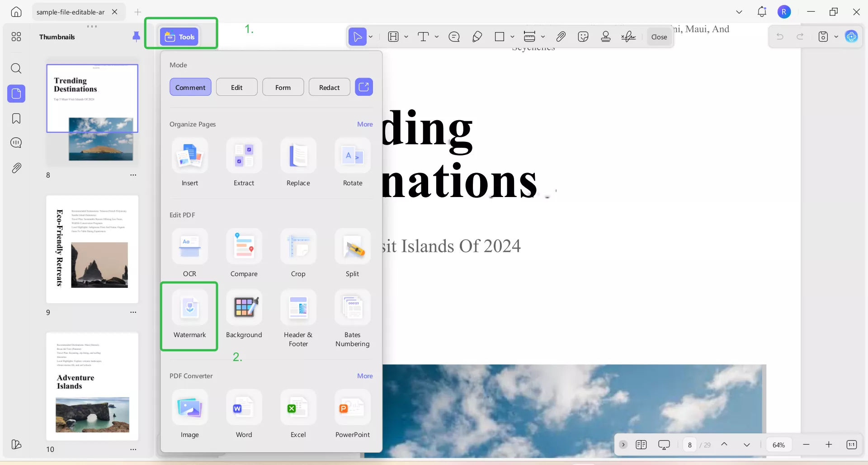Close the comment toolbar
This screenshot has width=868, height=465.
659,37
